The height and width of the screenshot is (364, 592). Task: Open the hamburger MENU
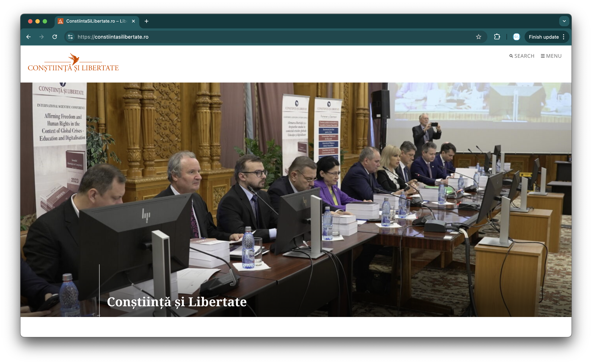(551, 56)
